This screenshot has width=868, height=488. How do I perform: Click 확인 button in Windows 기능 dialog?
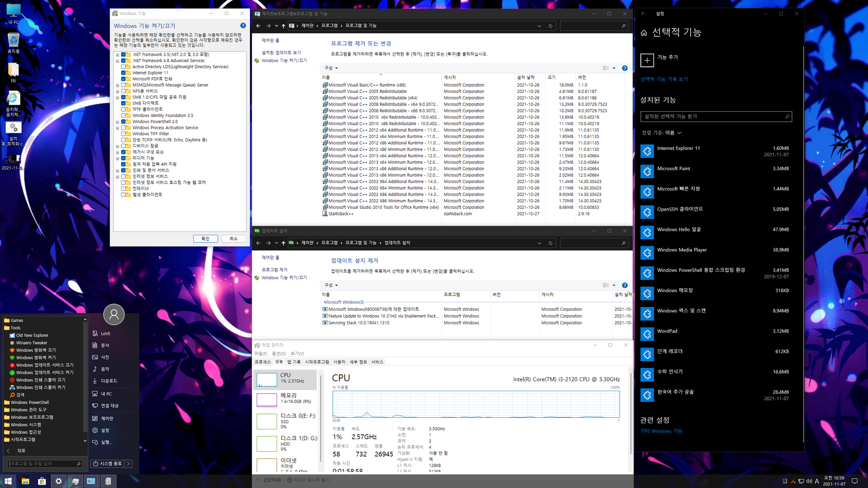(x=205, y=239)
